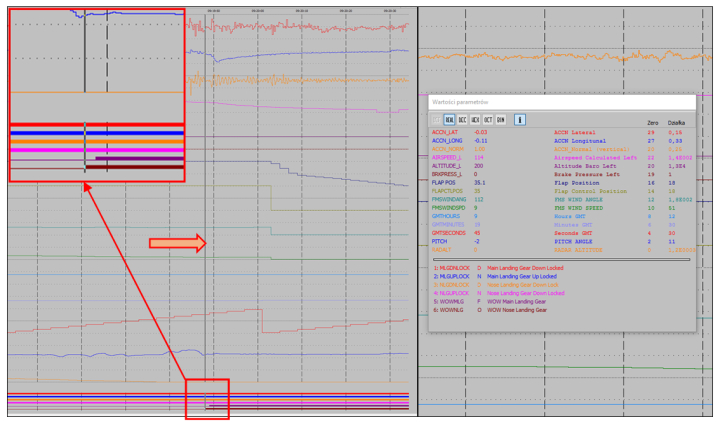Select the ALTITUDE_L parameter name
Image resolution: width=720 pixels, height=422 pixels.
click(x=446, y=166)
